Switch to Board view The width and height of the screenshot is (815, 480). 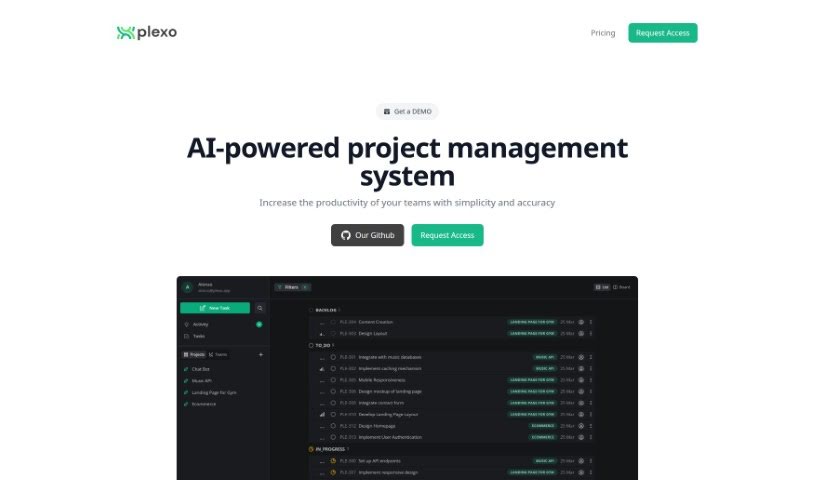point(622,287)
